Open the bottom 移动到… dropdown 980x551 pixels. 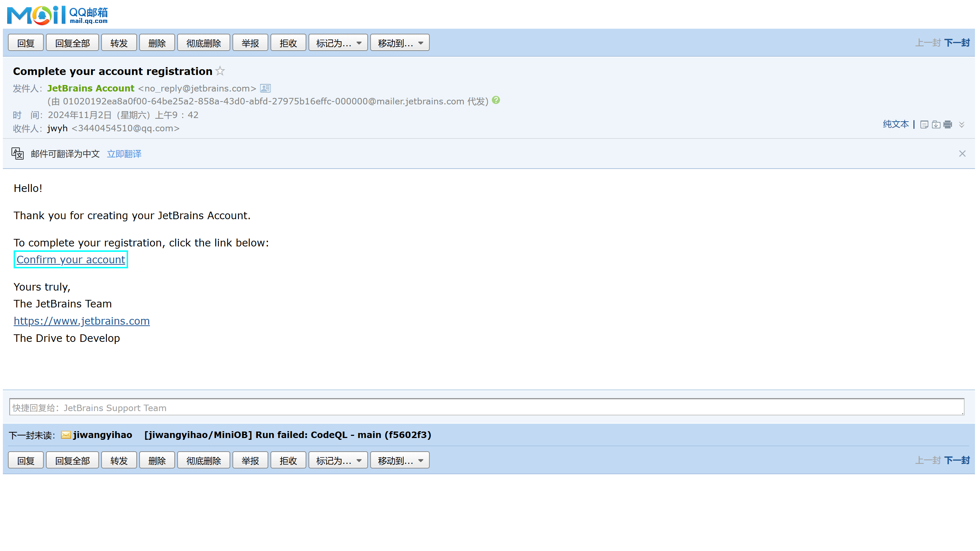(x=400, y=461)
